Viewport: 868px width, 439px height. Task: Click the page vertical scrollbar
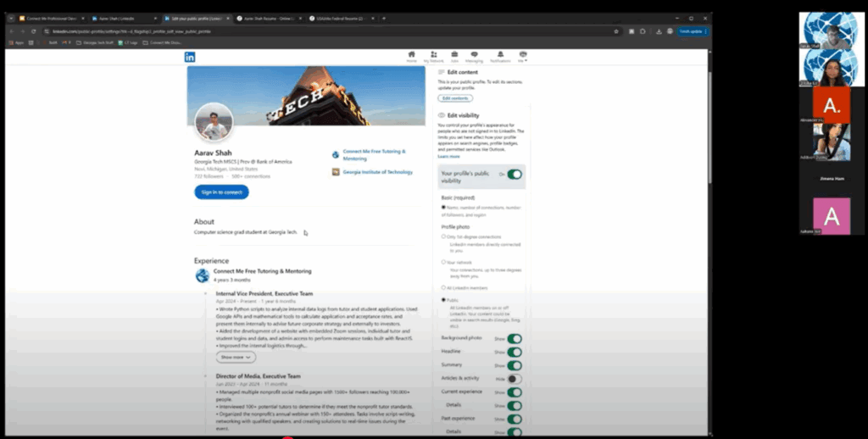pyautogui.click(x=709, y=127)
